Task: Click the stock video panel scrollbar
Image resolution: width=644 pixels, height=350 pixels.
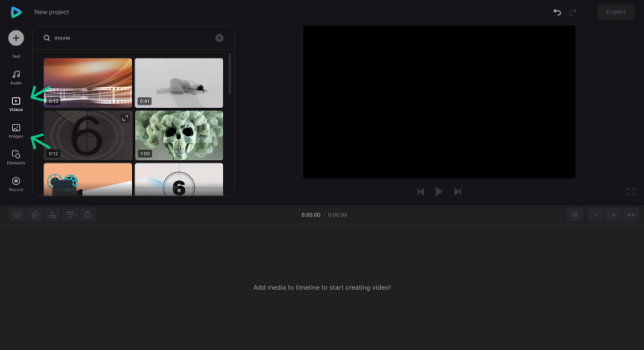Action: [x=229, y=74]
